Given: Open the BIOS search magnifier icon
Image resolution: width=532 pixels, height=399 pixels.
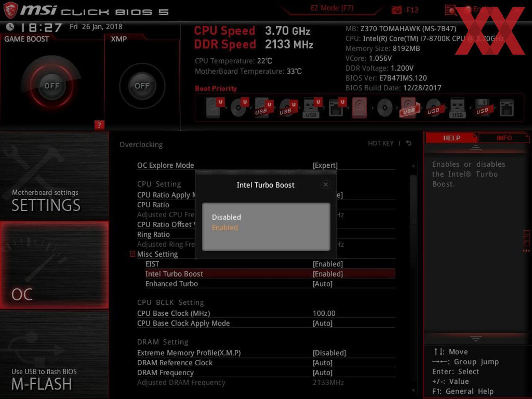Looking at the screenshot, I should [x=451, y=10].
